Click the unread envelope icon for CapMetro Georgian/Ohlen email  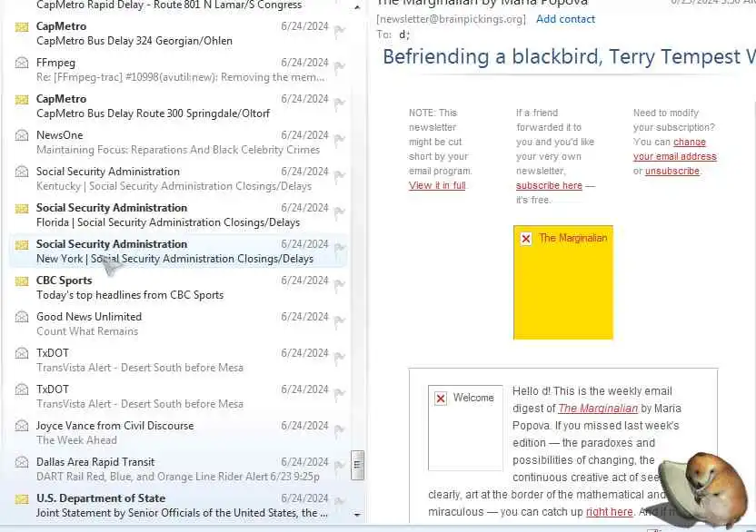coord(22,27)
